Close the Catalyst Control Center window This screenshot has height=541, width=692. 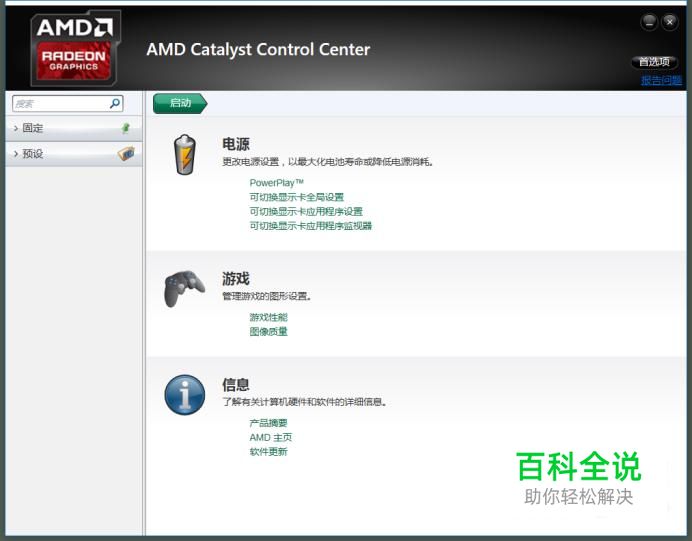(669, 22)
